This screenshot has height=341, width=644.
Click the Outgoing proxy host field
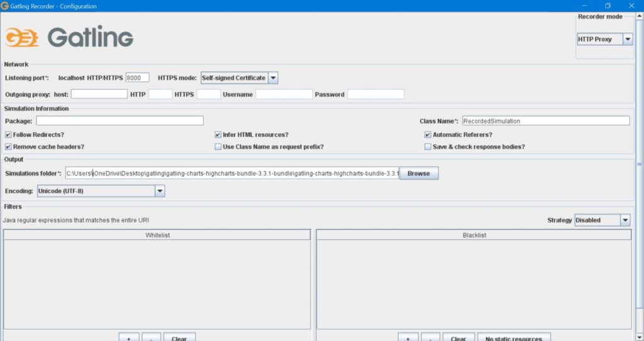pos(99,94)
